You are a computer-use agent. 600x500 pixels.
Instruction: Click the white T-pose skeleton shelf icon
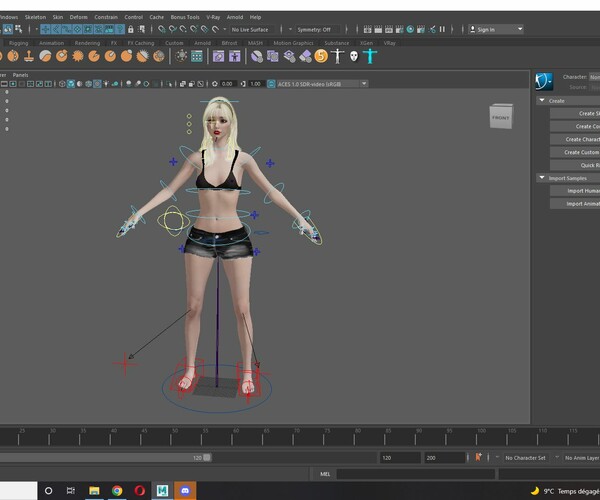point(337,56)
